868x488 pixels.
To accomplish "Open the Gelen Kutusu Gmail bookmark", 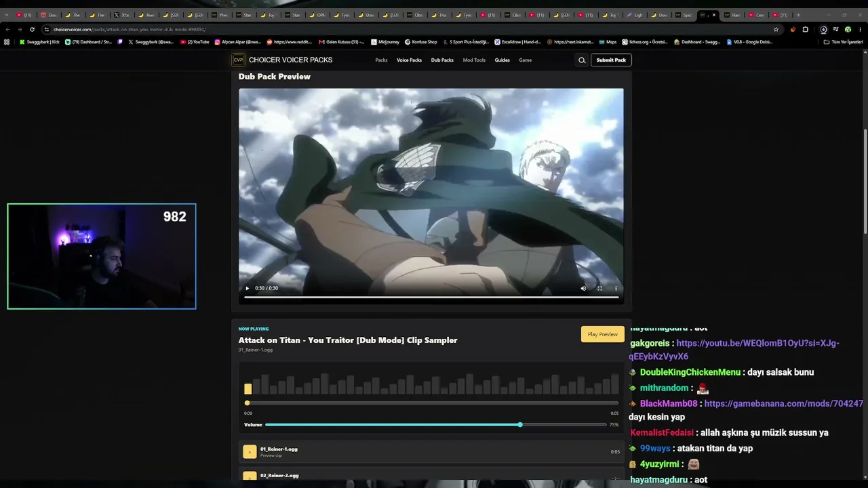I will 342,42.
